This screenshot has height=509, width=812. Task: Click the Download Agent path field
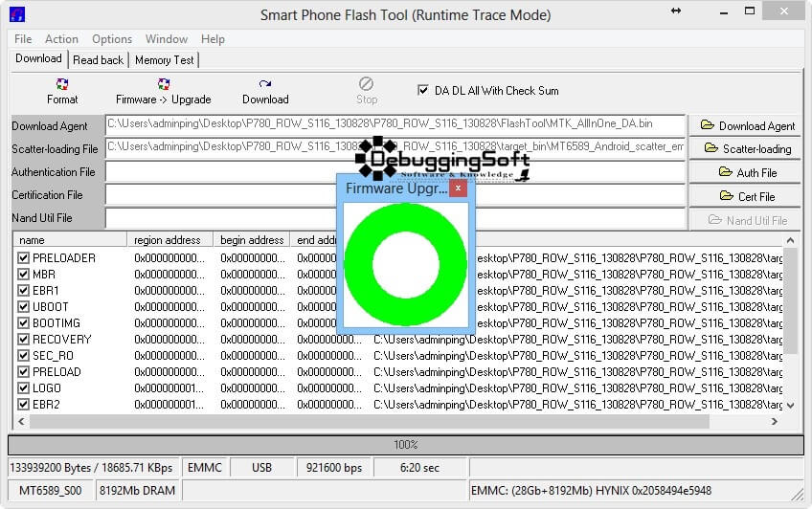[x=395, y=124]
